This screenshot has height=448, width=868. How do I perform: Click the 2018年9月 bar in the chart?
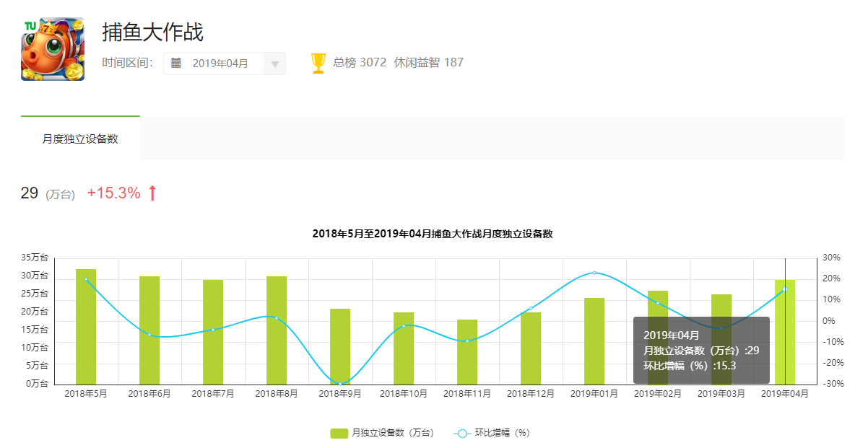pyautogui.click(x=340, y=346)
